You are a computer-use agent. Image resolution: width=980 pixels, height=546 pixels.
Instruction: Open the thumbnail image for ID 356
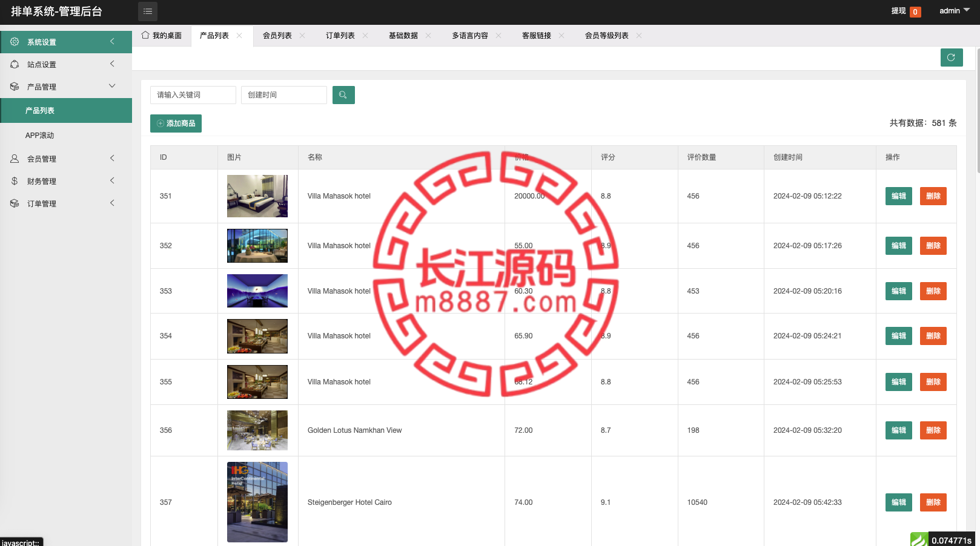257,430
